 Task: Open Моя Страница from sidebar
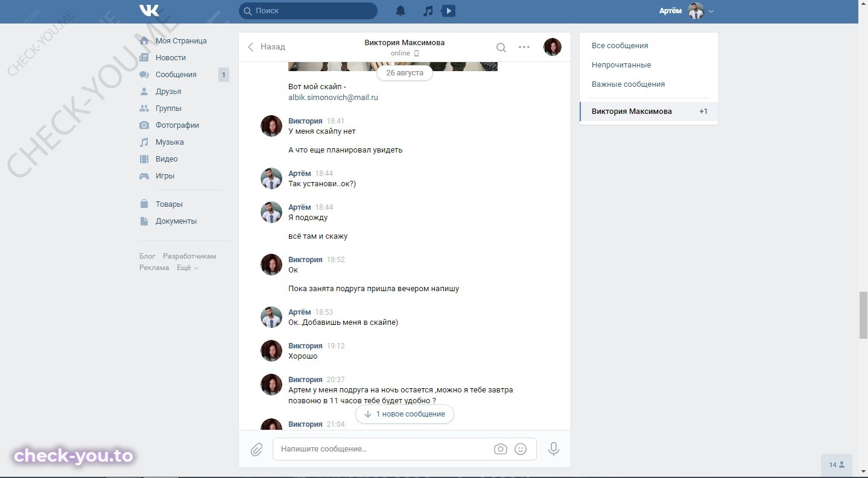point(181,41)
